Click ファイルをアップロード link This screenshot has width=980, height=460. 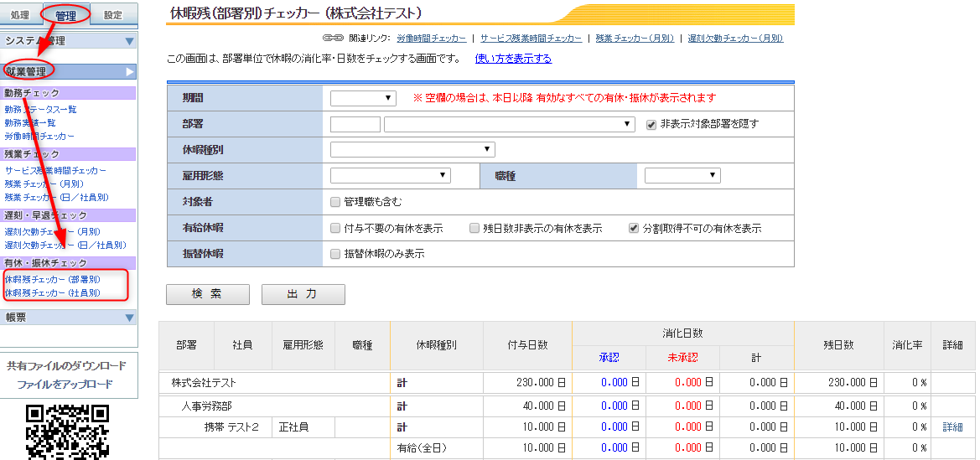click(65, 384)
